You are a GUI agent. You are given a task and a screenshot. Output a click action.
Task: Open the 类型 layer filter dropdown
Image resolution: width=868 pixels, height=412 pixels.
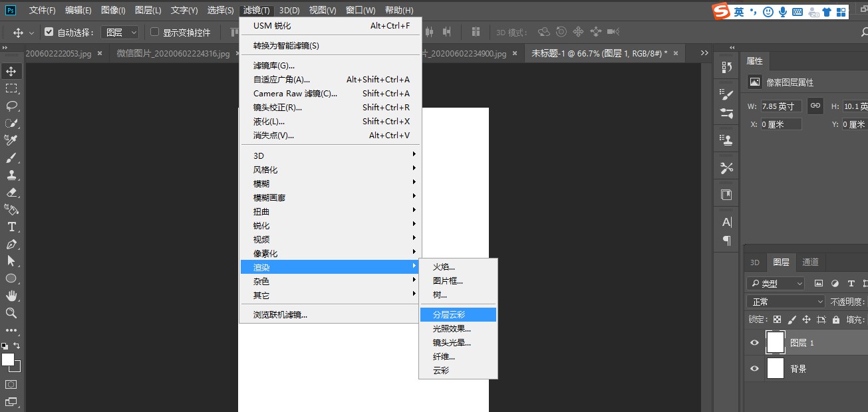tap(774, 284)
